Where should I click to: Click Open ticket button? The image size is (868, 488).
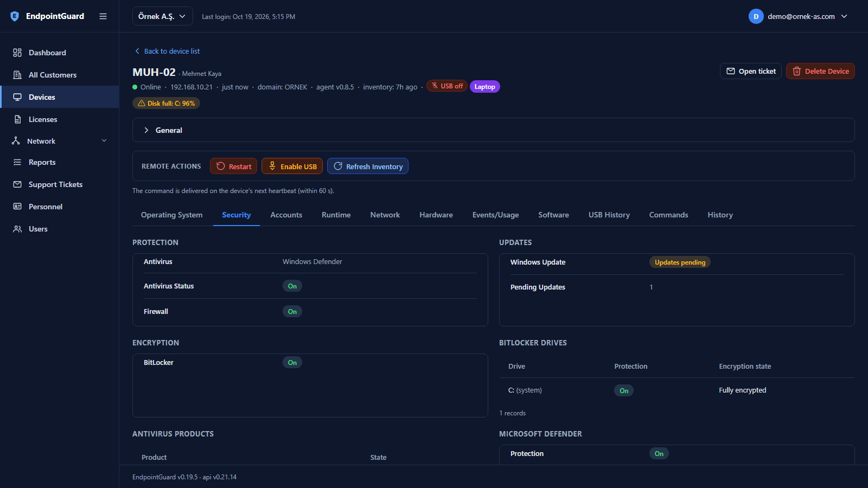pyautogui.click(x=751, y=71)
